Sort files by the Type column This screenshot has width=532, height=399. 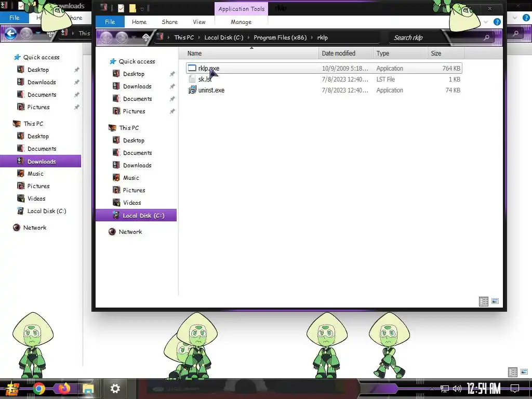tap(400, 54)
